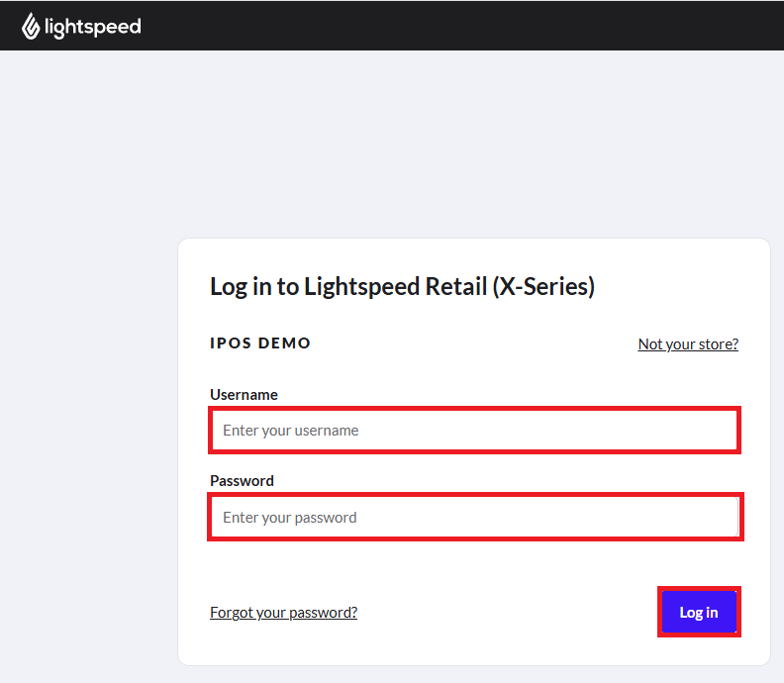The height and width of the screenshot is (683, 784).
Task: Focus the Password input field
Action: [x=475, y=517]
